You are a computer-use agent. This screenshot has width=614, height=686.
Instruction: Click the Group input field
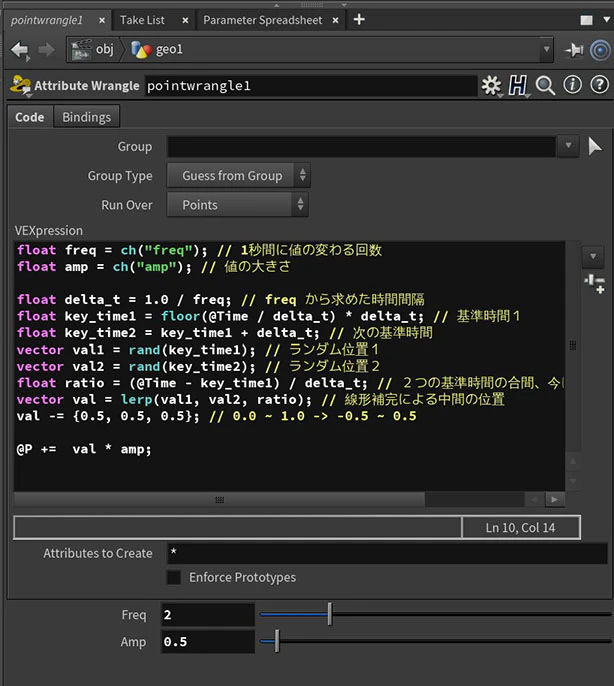coord(361,146)
